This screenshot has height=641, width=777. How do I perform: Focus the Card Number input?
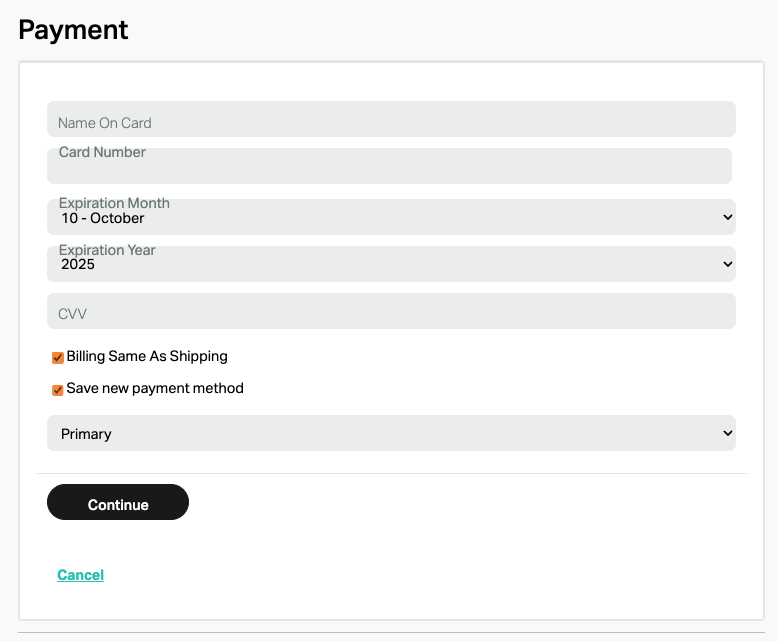389,166
